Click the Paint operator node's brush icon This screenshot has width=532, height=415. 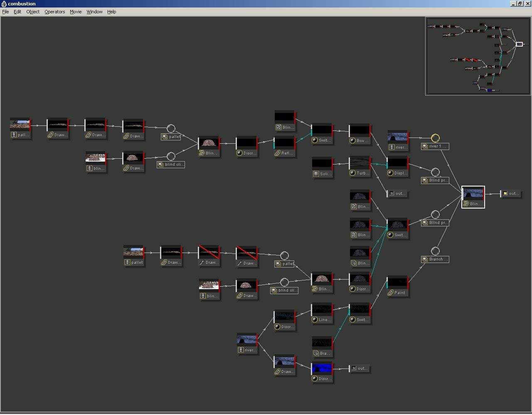tap(391, 293)
